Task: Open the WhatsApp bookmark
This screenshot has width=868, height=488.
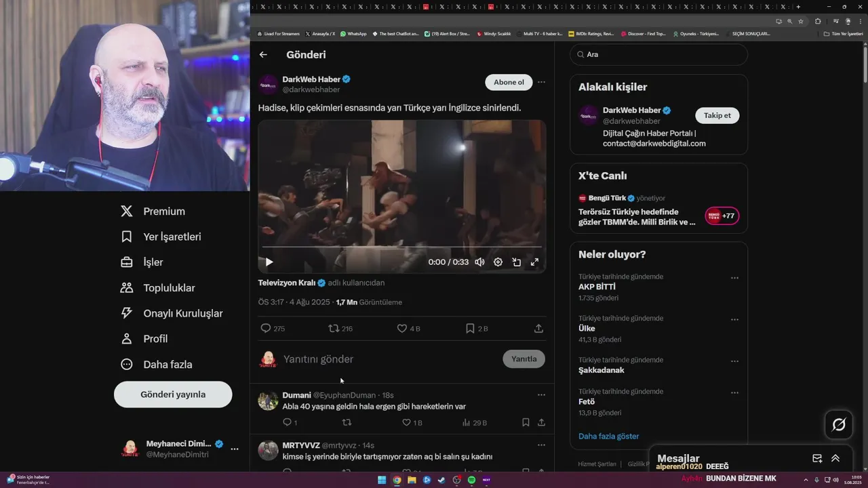Action: [353, 33]
